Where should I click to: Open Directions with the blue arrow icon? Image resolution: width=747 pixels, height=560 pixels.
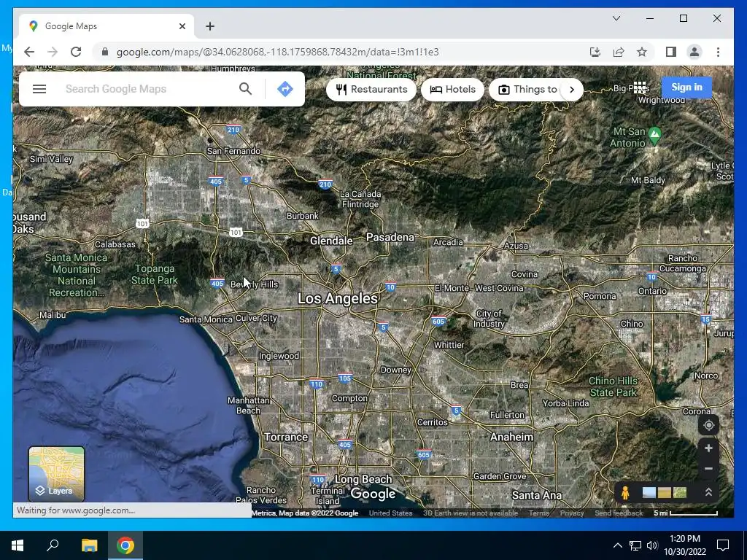pyautogui.click(x=285, y=89)
